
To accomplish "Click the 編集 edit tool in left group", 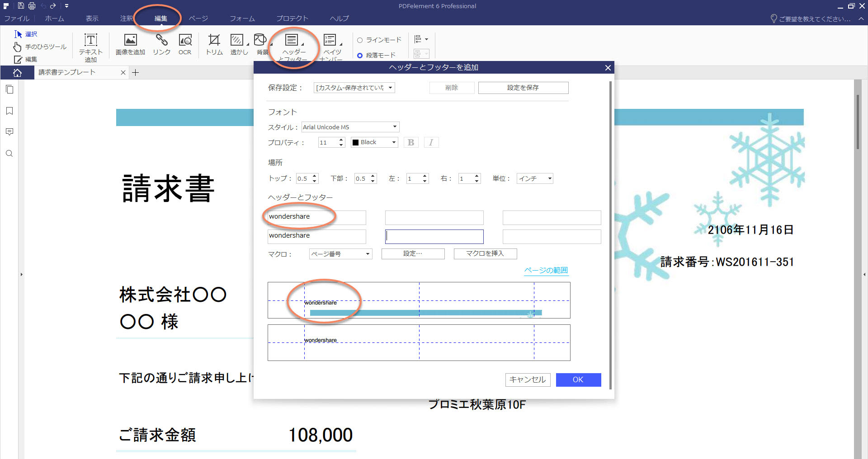I will (x=26, y=59).
